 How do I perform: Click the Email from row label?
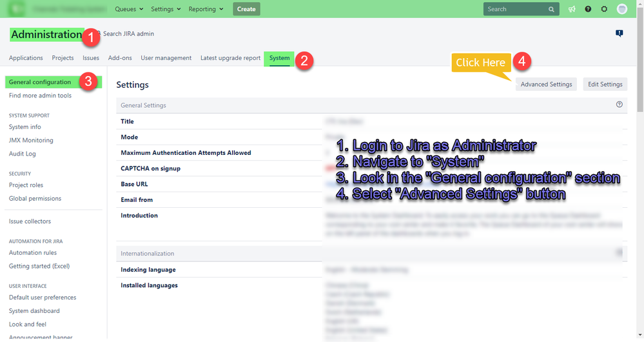[x=137, y=199]
